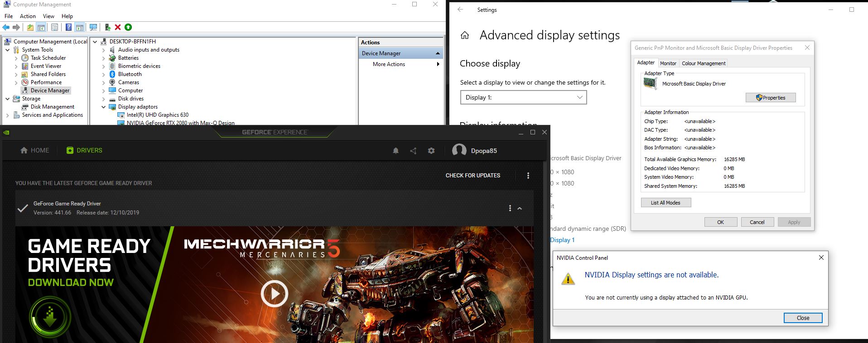This screenshot has height=343, width=868.
Task: Toggle the Show/Hide Action Pane toolbar icon
Action: tap(79, 27)
